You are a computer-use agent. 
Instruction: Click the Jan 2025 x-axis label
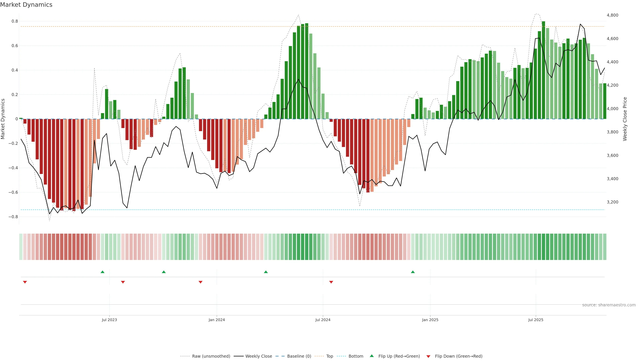(430, 320)
